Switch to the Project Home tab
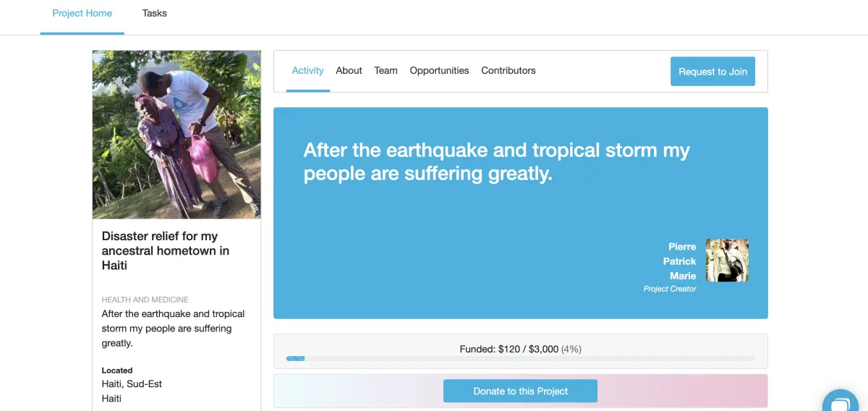This screenshot has width=868, height=411. coord(82,13)
